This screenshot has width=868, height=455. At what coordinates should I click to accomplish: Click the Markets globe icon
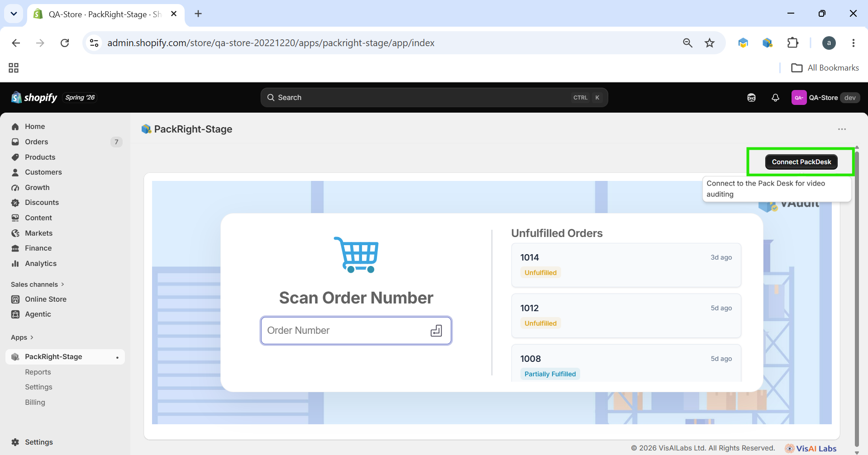click(x=15, y=233)
